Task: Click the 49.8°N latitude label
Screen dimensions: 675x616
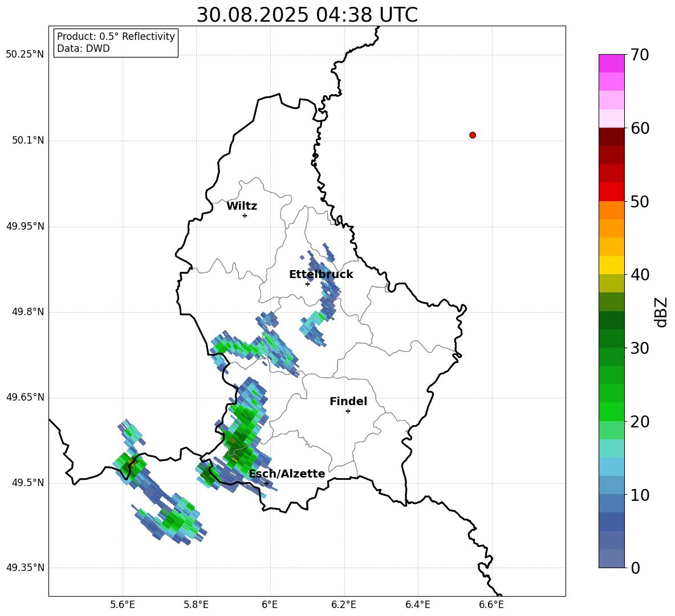Action: tap(29, 312)
